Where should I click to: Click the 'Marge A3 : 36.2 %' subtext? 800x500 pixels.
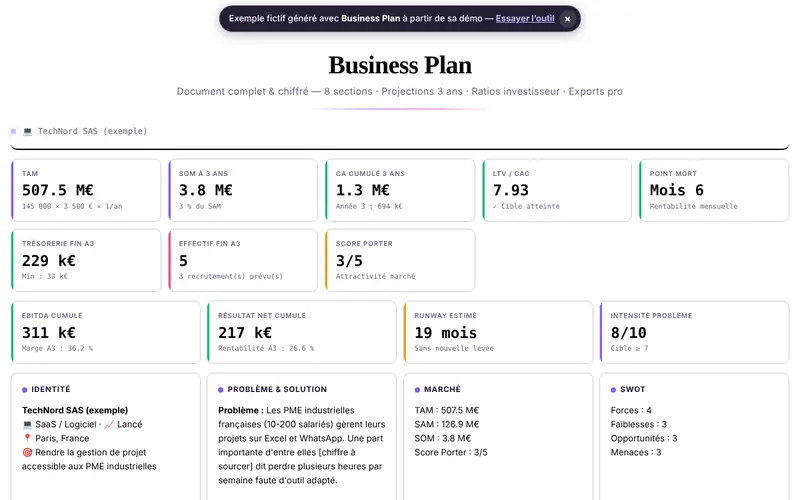click(x=57, y=348)
